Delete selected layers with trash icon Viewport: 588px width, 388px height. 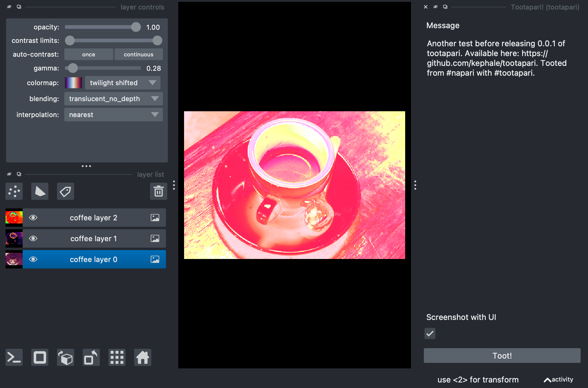tap(158, 192)
